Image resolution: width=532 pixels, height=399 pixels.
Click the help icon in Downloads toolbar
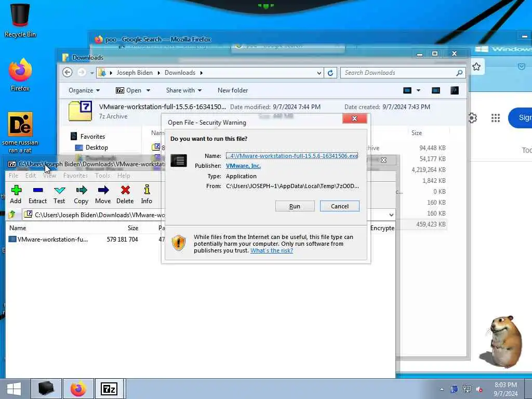click(454, 90)
